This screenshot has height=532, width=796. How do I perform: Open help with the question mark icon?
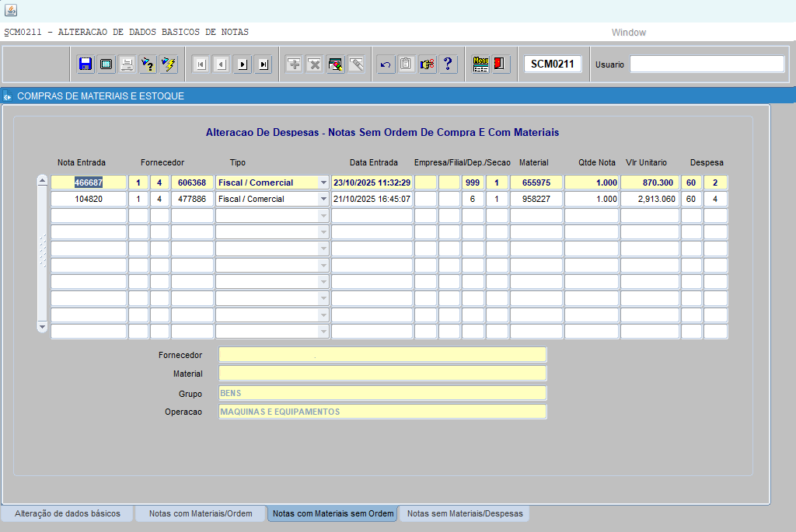coord(448,64)
